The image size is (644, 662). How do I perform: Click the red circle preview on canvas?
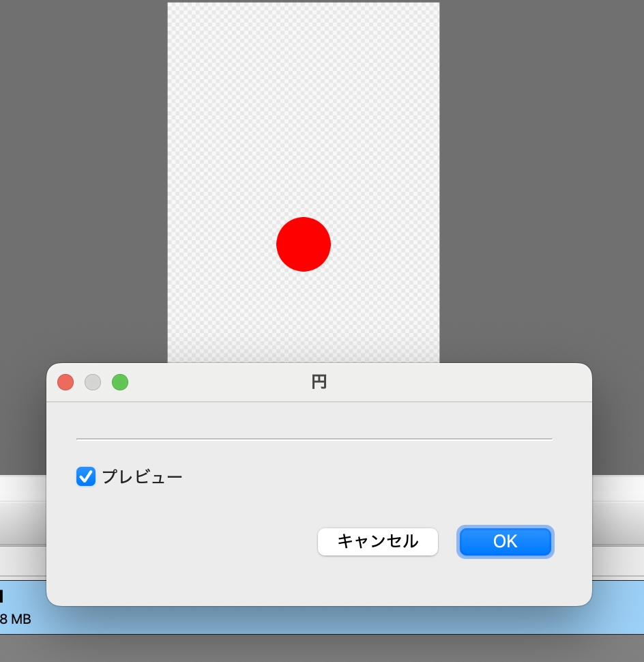304,244
